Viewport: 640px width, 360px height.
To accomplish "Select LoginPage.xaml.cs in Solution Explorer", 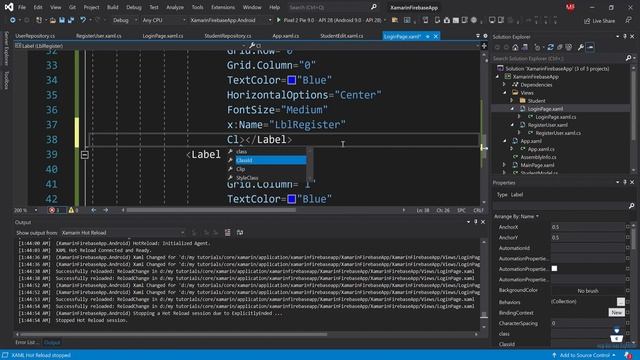I will point(556,117).
